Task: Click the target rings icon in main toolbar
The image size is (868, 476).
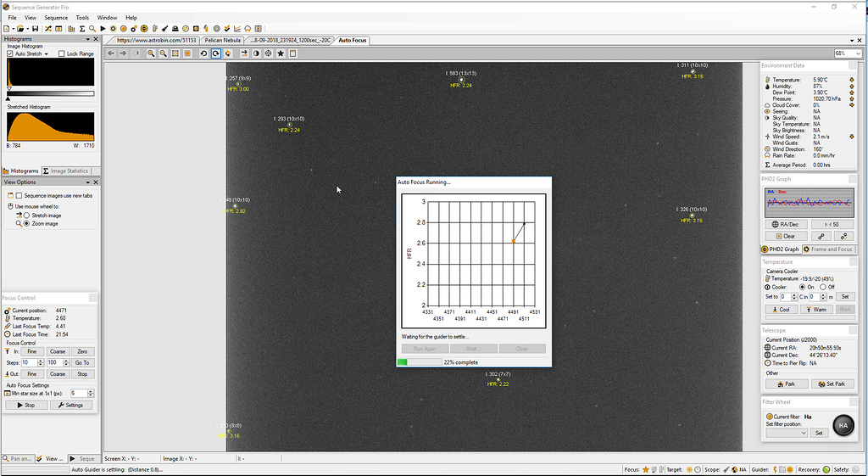Action: pyautogui.click(x=216, y=29)
